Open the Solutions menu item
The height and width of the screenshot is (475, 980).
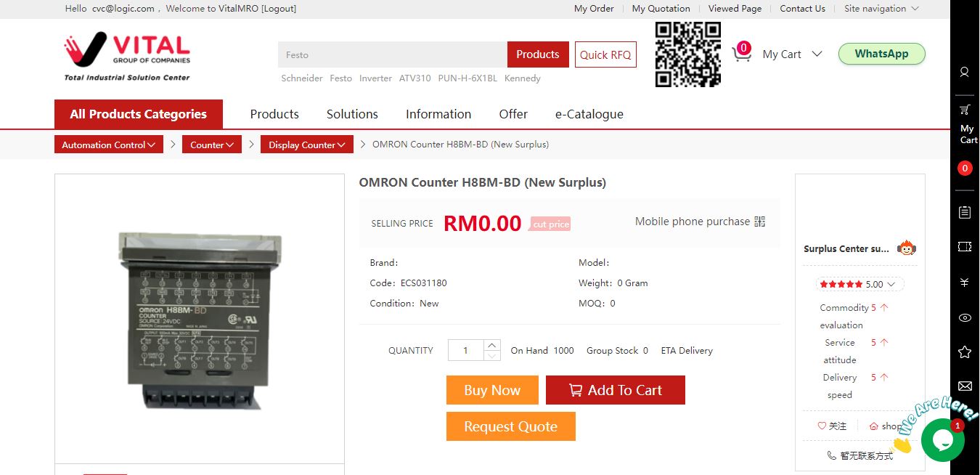pos(352,114)
